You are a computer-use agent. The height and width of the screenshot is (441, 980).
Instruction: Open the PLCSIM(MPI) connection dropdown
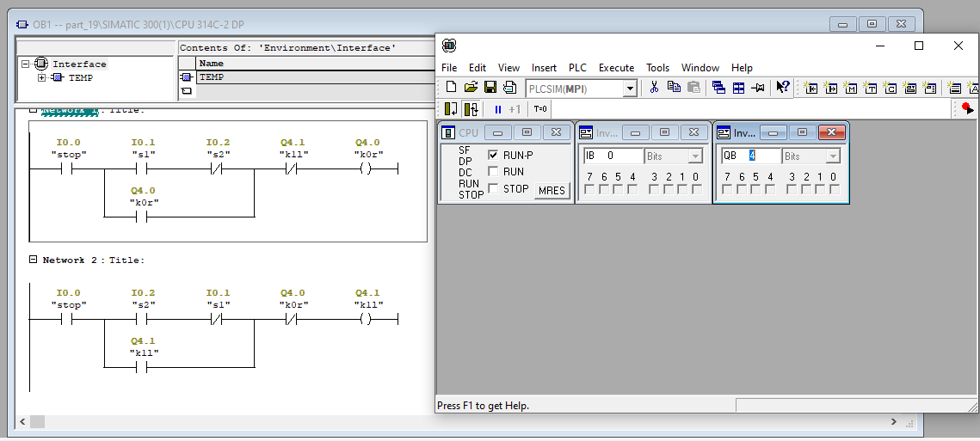pos(630,89)
